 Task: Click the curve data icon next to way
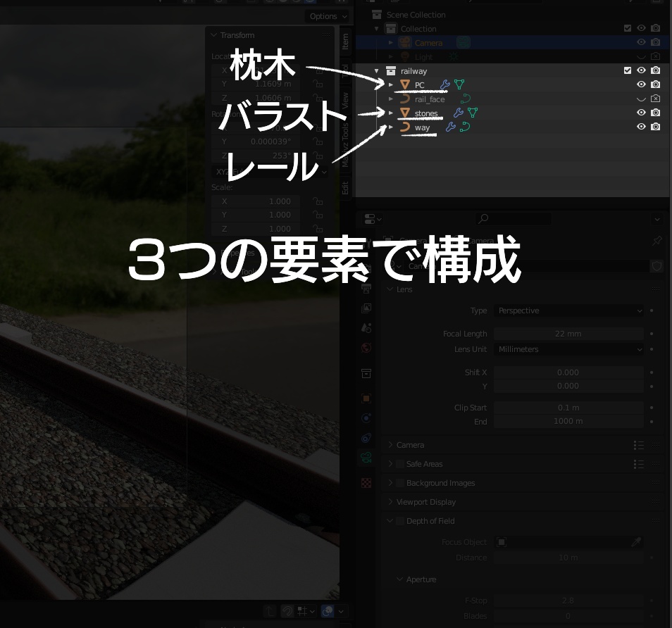coord(466,127)
